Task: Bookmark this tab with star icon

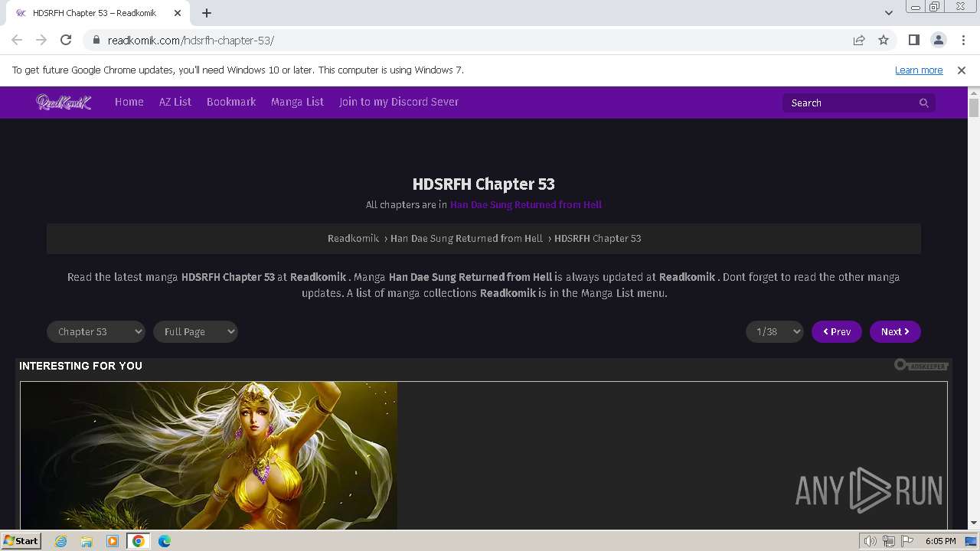Action: tap(884, 40)
